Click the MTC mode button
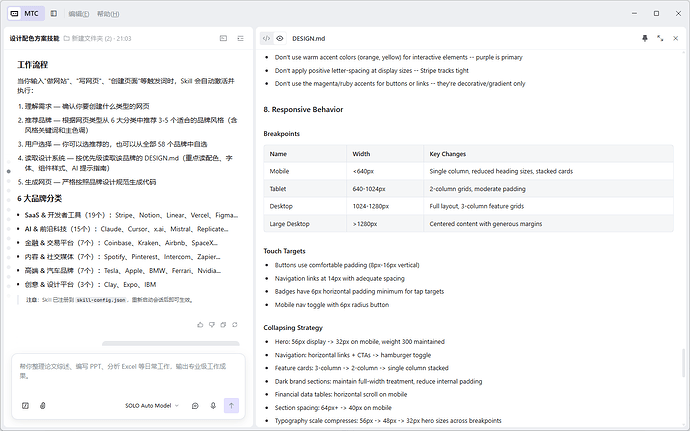690x431 pixels. (x=26, y=14)
